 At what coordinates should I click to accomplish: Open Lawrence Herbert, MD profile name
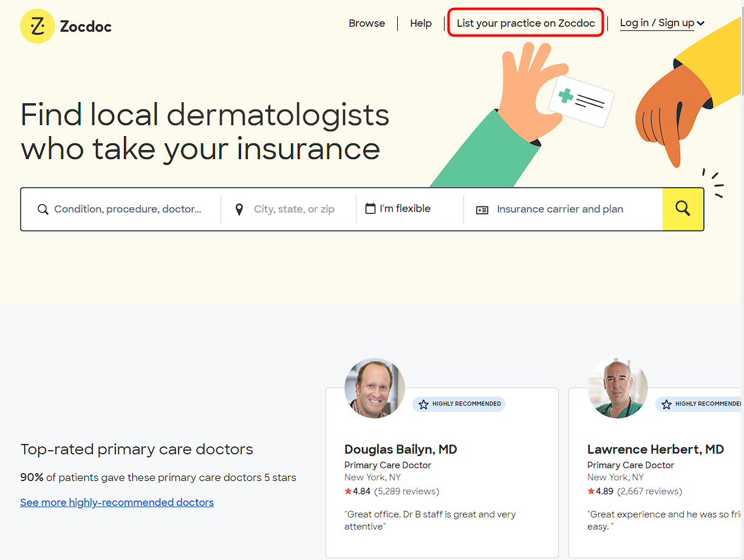[655, 449]
